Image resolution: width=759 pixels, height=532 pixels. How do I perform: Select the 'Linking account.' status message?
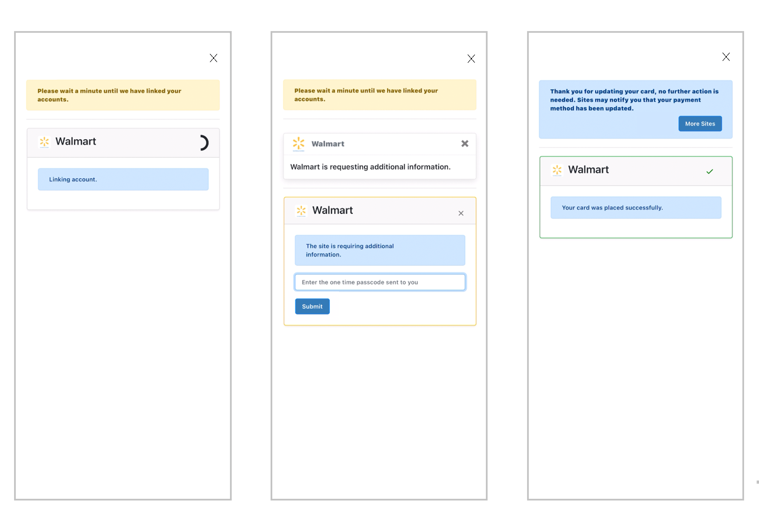click(x=73, y=179)
